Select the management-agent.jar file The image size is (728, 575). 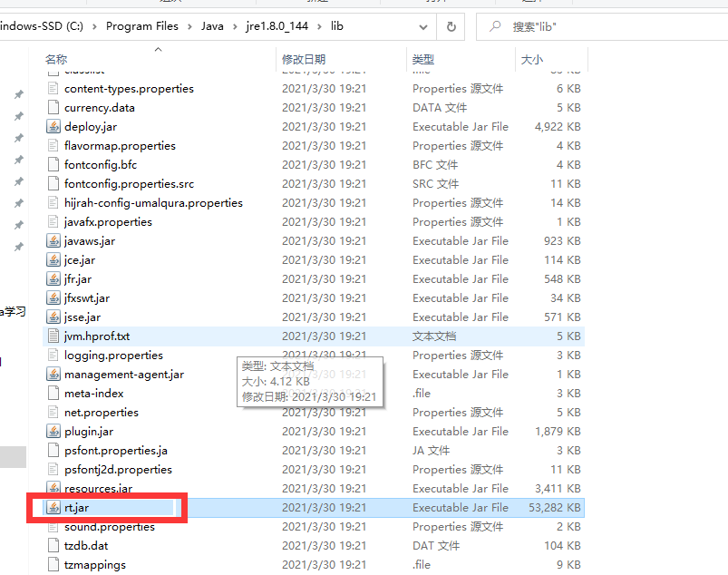click(124, 375)
